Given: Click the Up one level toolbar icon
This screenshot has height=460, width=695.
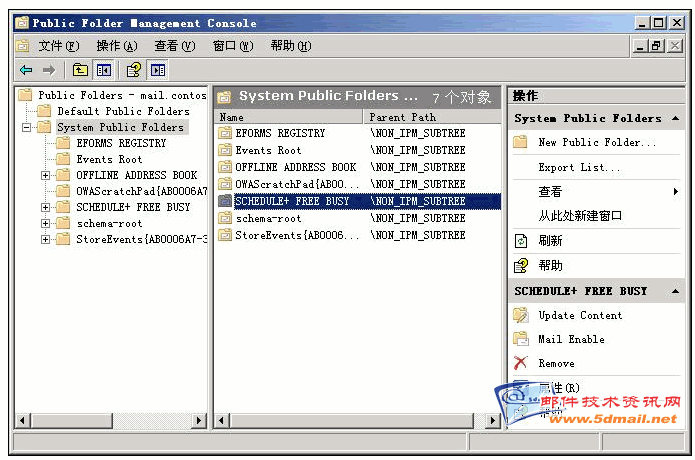Looking at the screenshot, I should [x=80, y=70].
